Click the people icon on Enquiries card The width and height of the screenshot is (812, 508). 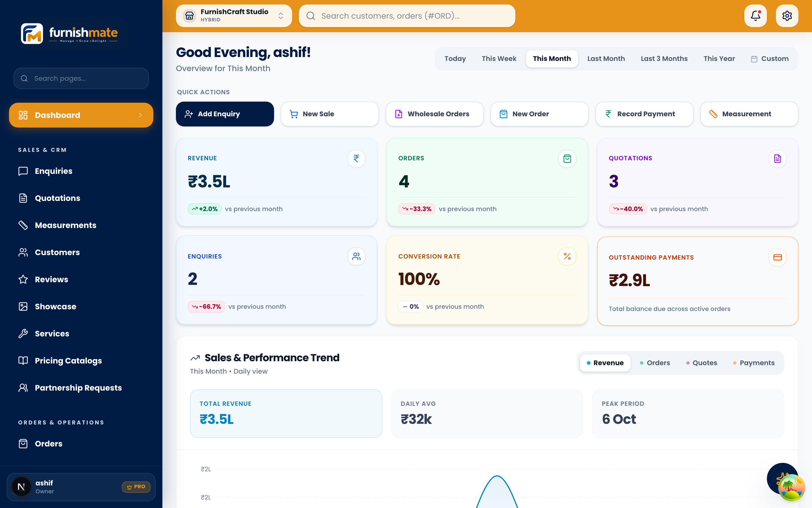coord(356,256)
